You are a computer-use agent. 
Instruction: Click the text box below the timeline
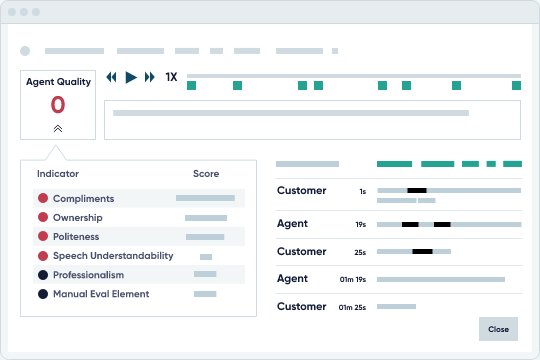click(312, 120)
